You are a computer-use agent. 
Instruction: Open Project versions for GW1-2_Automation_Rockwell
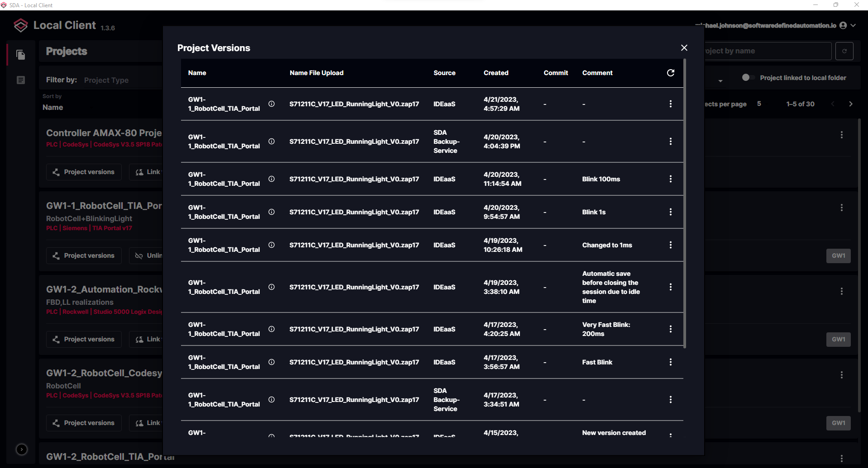click(x=84, y=339)
